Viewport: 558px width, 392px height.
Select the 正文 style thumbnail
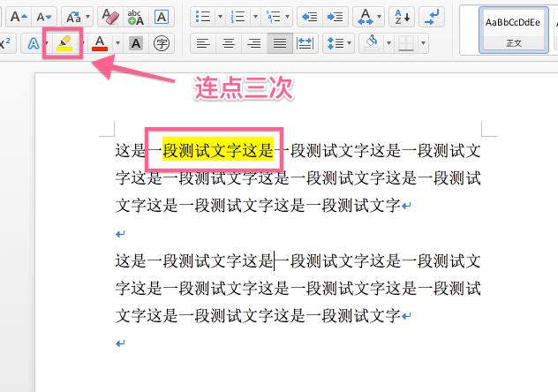pyautogui.click(x=513, y=30)
